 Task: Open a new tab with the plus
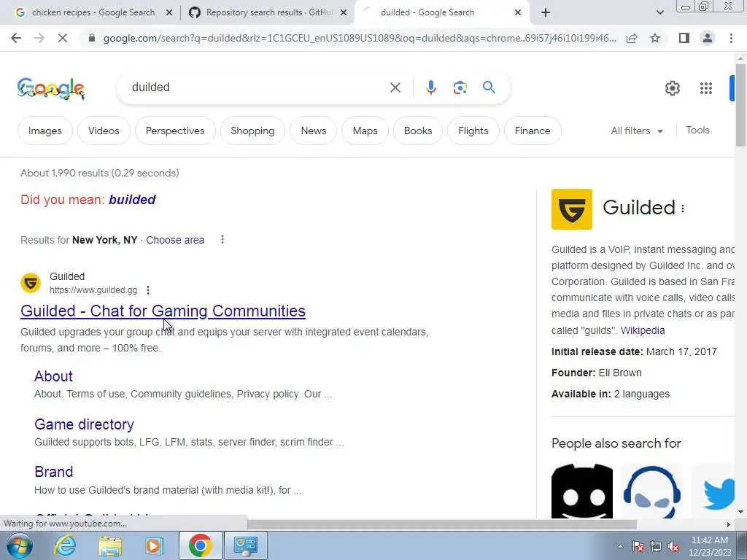click(x=546, y=12)
